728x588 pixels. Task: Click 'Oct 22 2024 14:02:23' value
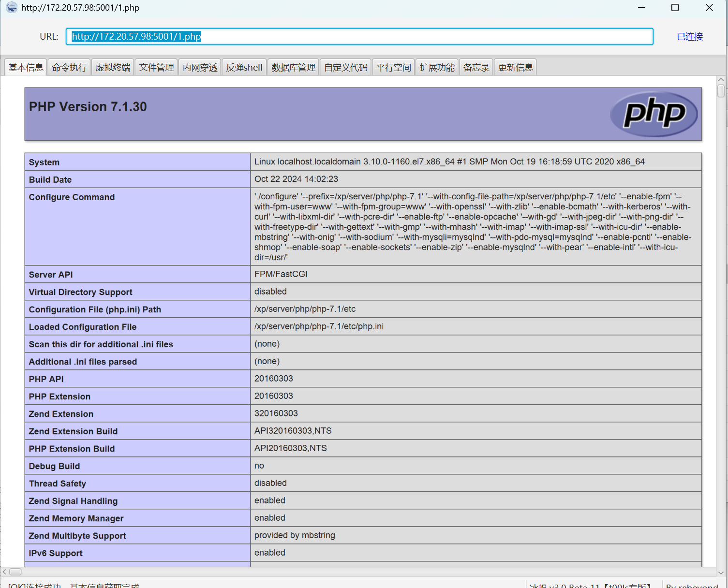pos(297,179)
